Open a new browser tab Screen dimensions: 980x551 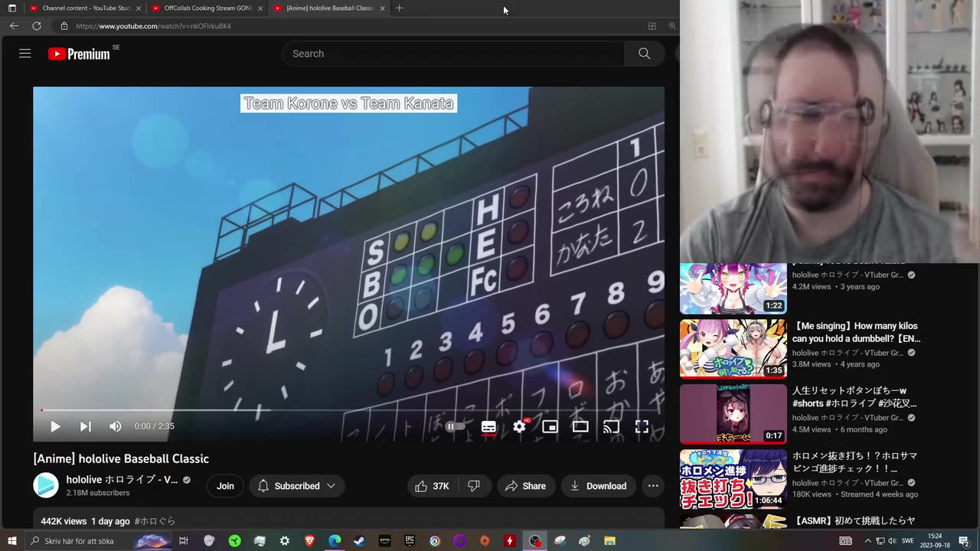tap(399, 8)
